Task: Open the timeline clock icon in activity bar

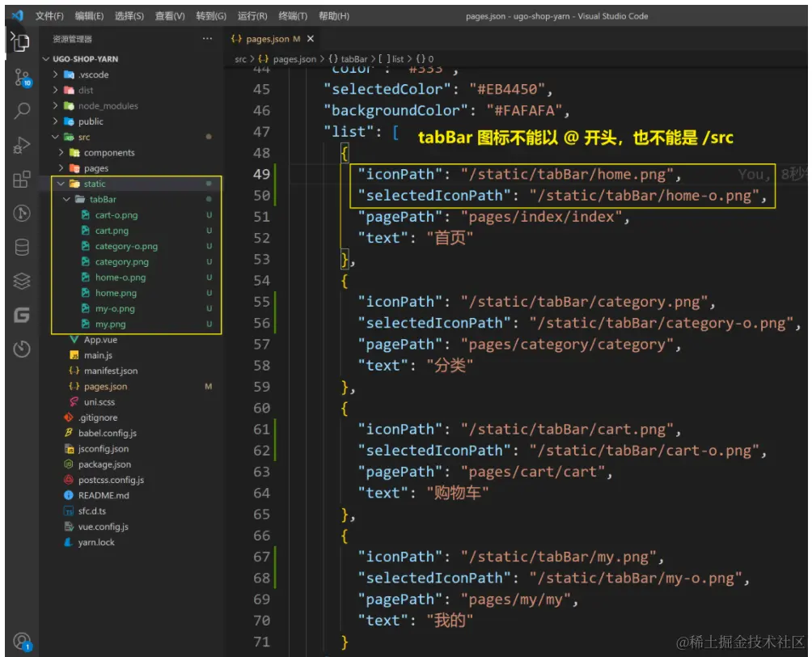Action: pyautogui.click(x=22, y=349)
